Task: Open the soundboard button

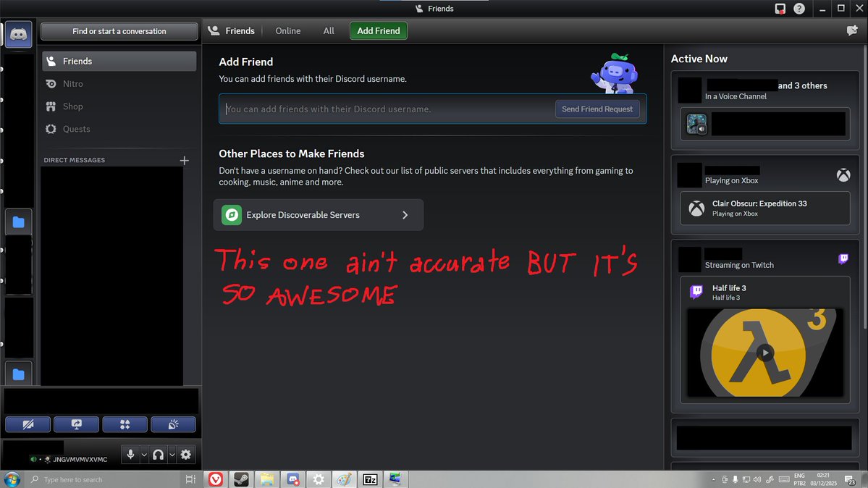Action: [x=173, y=424]
